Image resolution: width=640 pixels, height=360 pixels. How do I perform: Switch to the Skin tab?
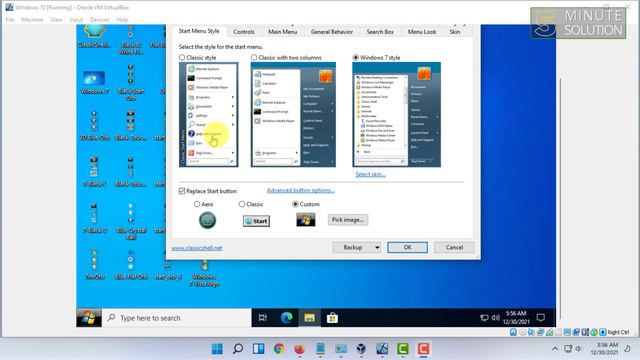pos(455,31)
